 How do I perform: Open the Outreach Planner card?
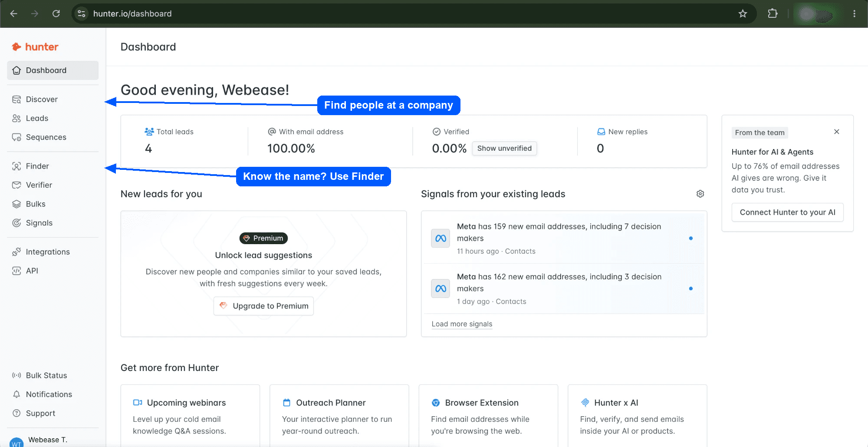tap(339, 416)
